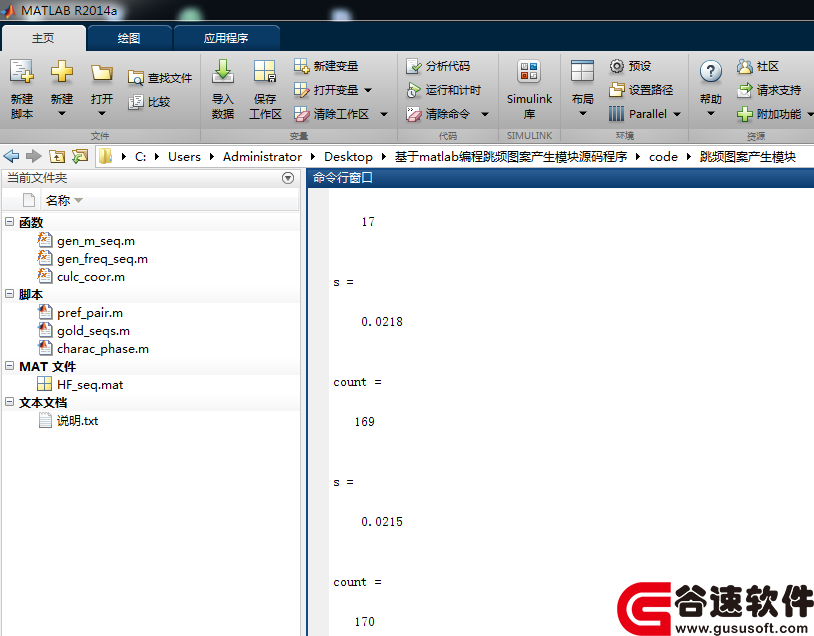Click Clear Workspace (清除工作区) icon
The image size is (814, 636).
302,114
